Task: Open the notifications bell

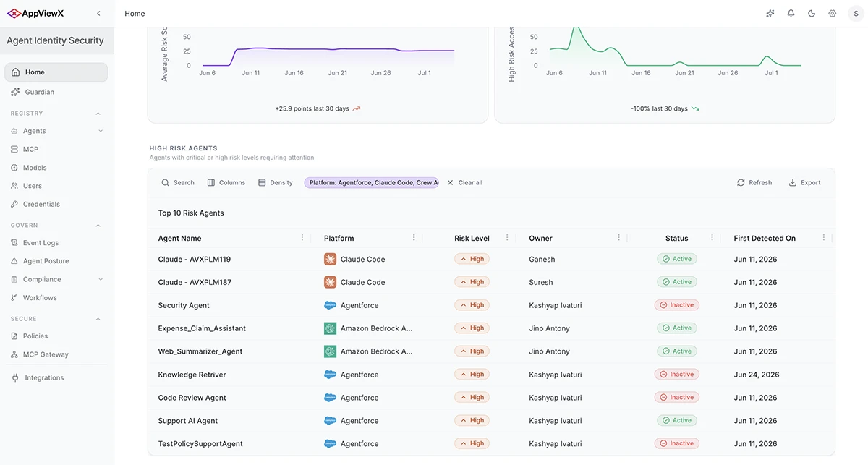Action: [x=791, y=13]
